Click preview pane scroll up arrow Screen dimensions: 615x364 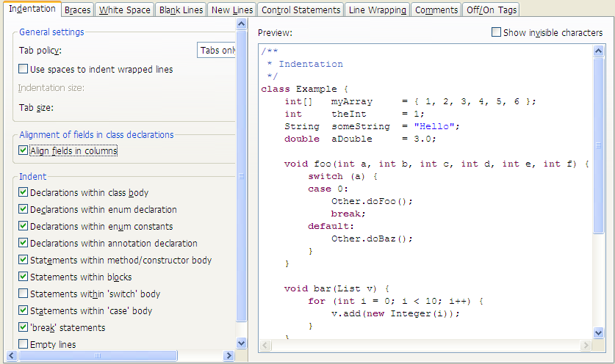pyautogui.click(x=598, y=51)
